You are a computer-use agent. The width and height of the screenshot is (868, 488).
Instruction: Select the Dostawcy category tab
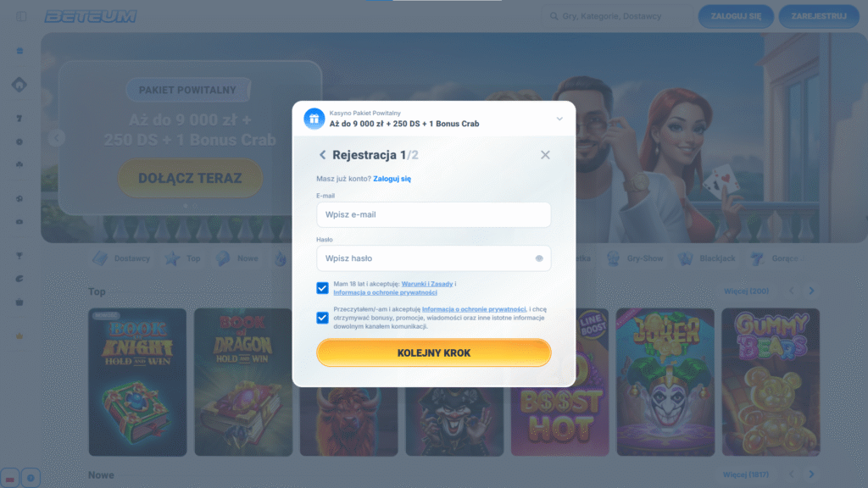[x=121, y=258]
